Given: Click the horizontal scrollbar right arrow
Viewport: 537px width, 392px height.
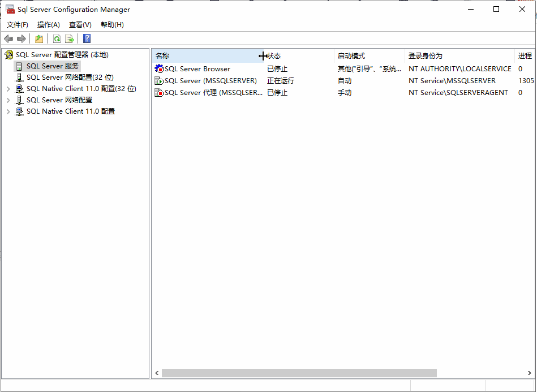Looking at the screenshot, I should tap(530, 373).
